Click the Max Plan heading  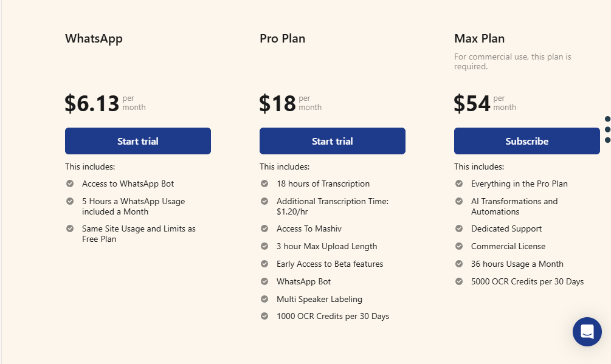tap(479, 39)
